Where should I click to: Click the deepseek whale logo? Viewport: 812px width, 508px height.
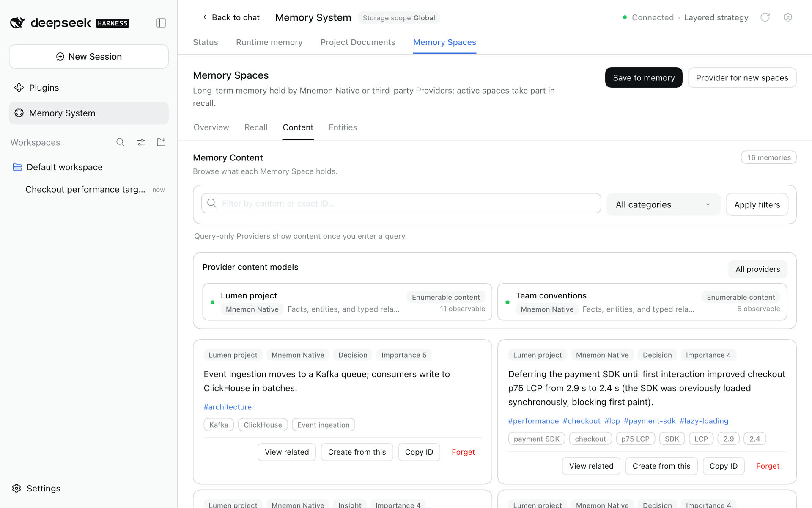[18, 23]
